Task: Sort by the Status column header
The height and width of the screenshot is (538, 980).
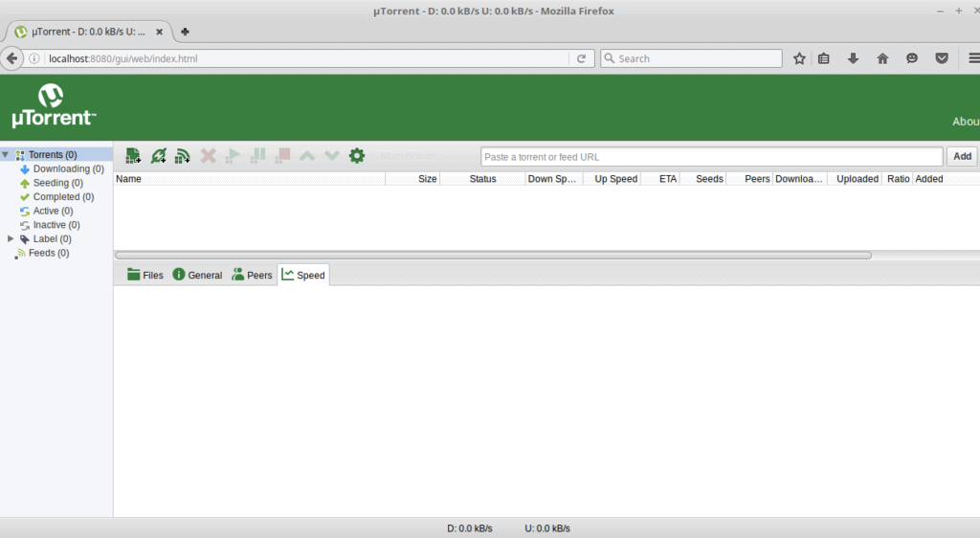Action: point(482,179)
